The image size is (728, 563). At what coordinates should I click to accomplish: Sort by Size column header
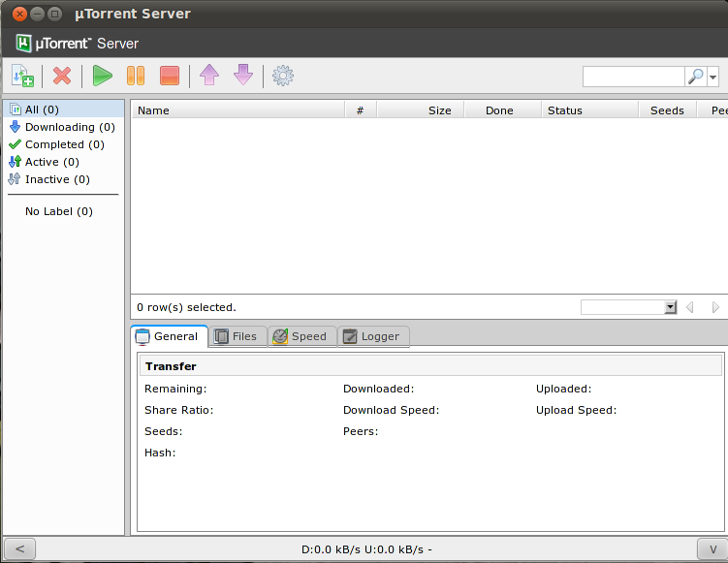pos(421,110)
